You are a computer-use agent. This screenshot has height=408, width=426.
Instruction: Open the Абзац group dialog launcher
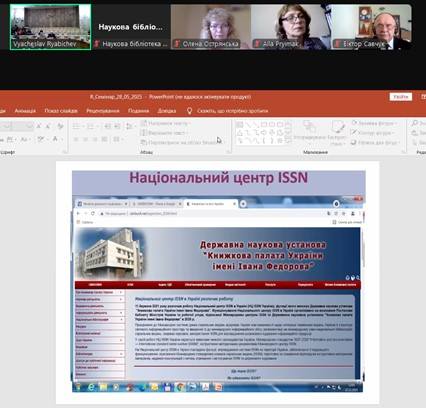click(x=228, y=152)
